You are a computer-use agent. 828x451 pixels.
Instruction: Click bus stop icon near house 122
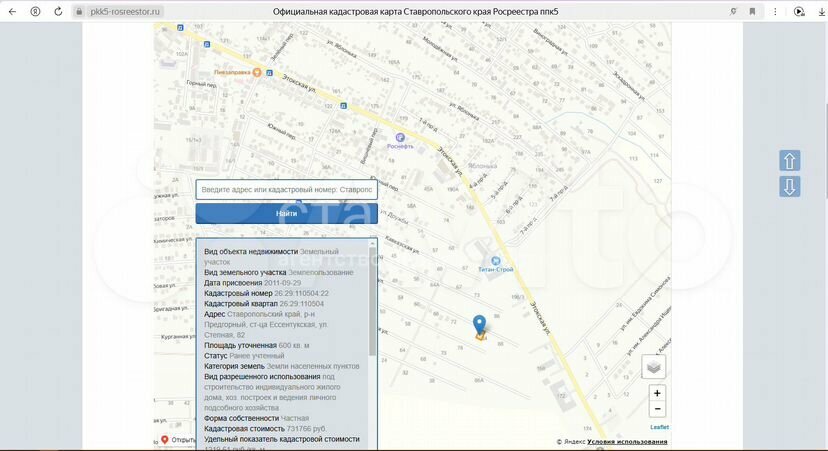[x=344, y=106]
